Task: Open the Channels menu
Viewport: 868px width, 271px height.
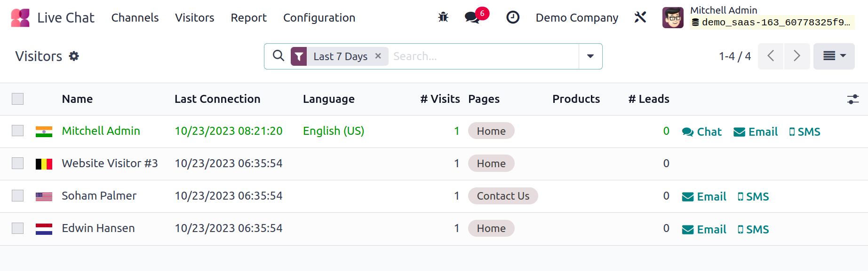Action: [135, 18]
